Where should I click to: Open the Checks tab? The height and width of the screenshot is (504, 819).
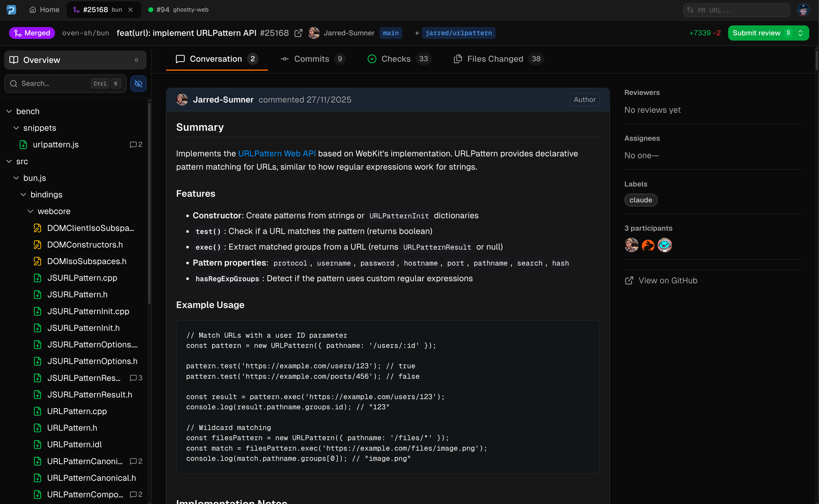click(x=399, y=59)
